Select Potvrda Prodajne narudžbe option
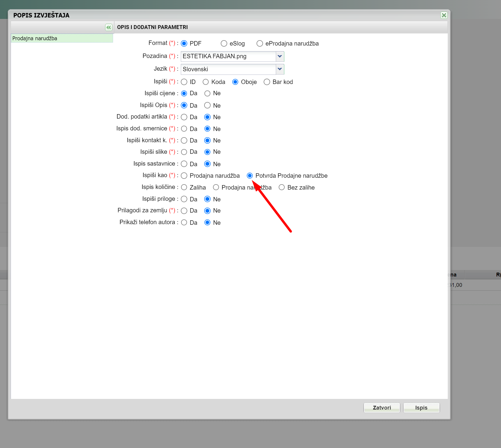The image size is (501, 448). click(250, 176)
